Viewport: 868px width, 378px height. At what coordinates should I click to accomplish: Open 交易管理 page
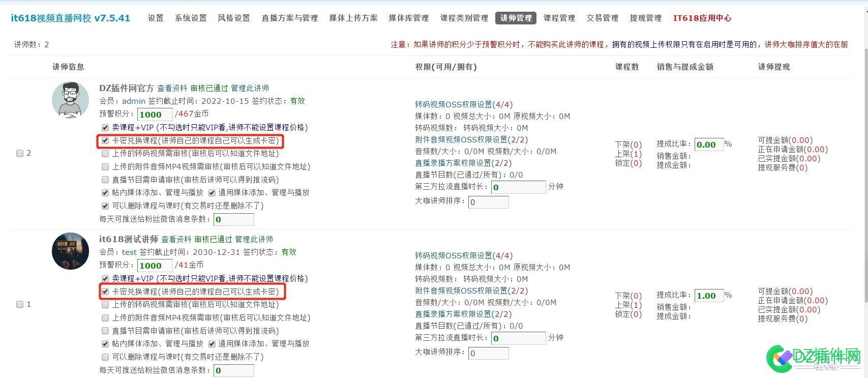coord(603,18)
